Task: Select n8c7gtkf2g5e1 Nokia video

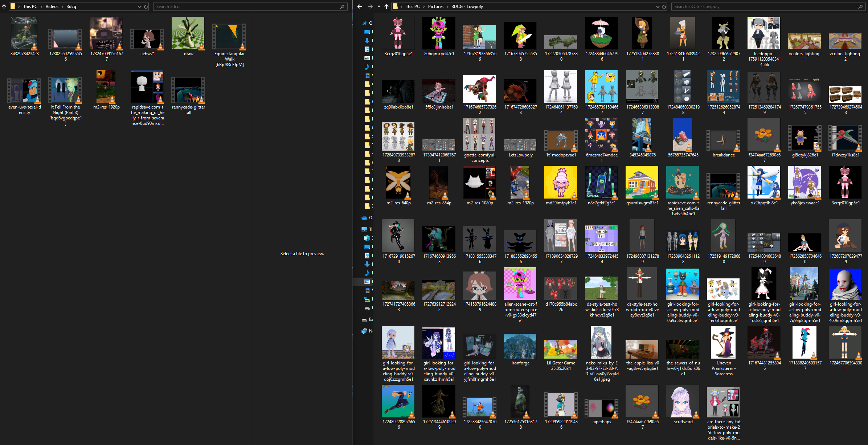Action: pyautogui.click(x=602, y=185)
